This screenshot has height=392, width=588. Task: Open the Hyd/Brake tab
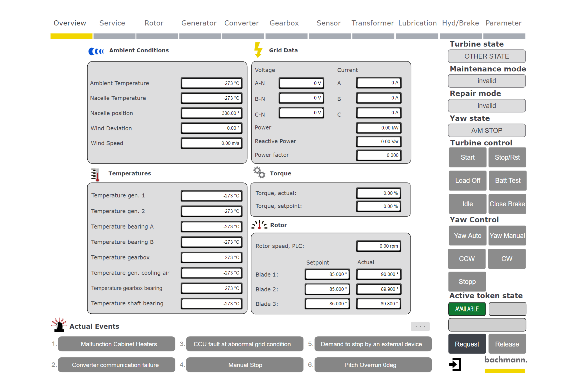click(x=460, y=23)
